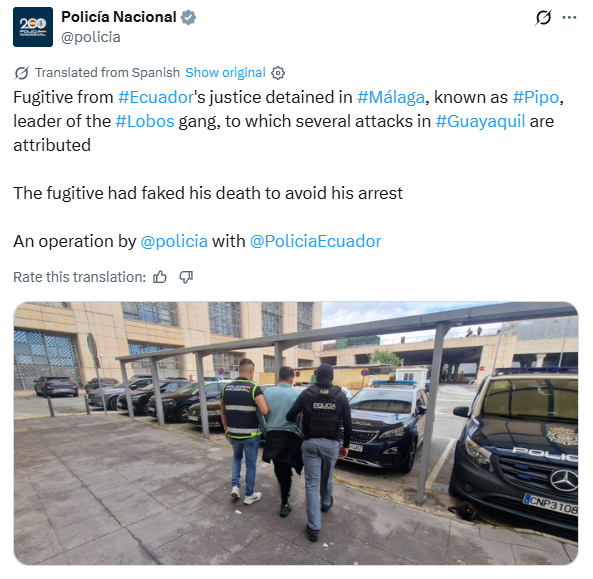The height and width of the screenshot is (579, 593).
Task: Rate translation with thumbs up
Action: click(x=160, y=277)
